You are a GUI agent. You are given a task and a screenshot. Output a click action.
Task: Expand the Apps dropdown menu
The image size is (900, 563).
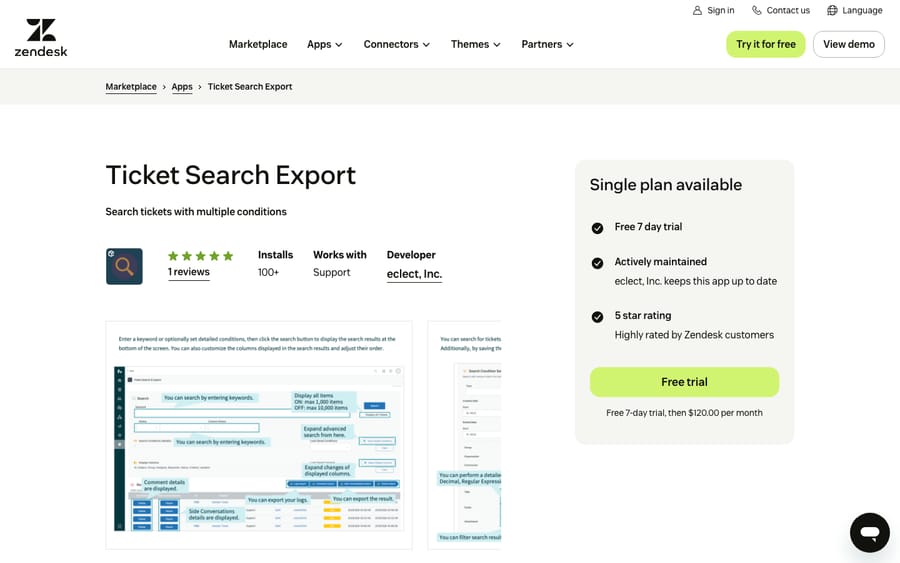pos(325,44)
